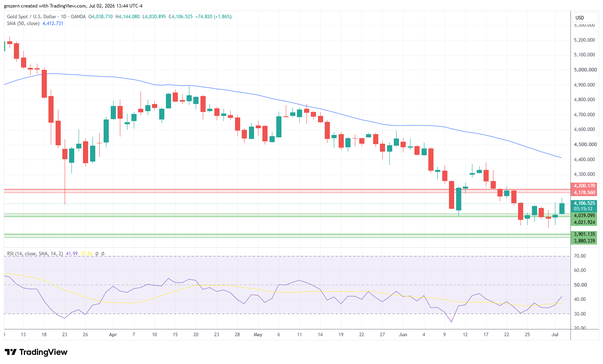Click the current price label 4,106.525 on the axis
The image size is (603, 364).
pyautogui.click(x=584, y=203)
